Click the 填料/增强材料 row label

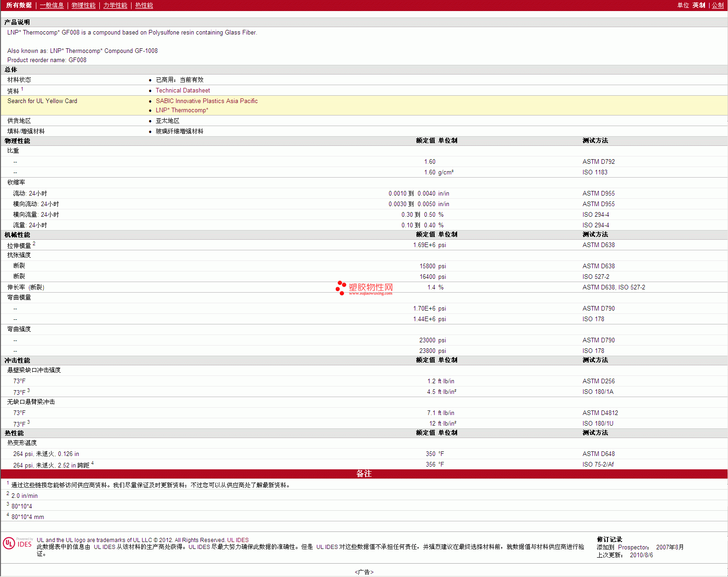26,132
